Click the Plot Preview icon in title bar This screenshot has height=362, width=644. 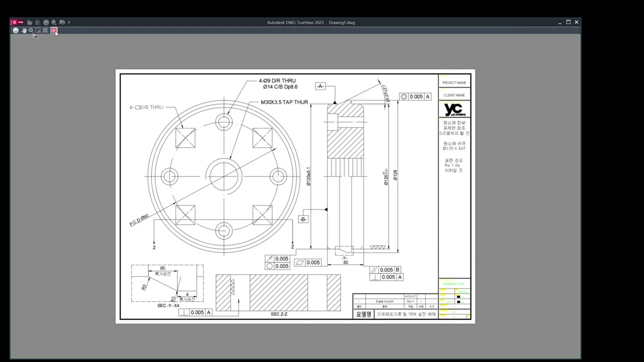pyautogui.click(x=62, y=22)
